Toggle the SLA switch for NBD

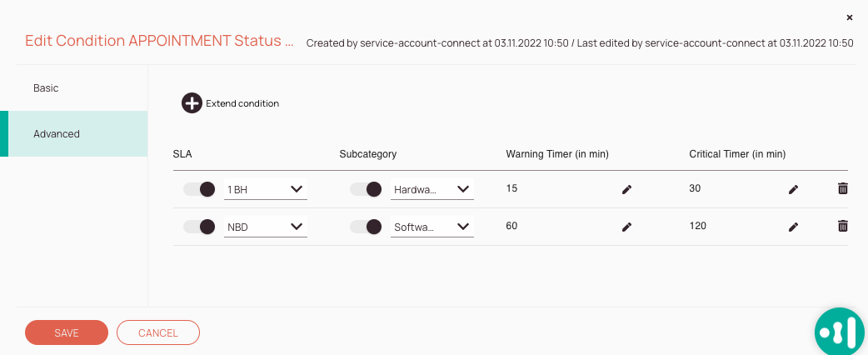pos(199,226)
